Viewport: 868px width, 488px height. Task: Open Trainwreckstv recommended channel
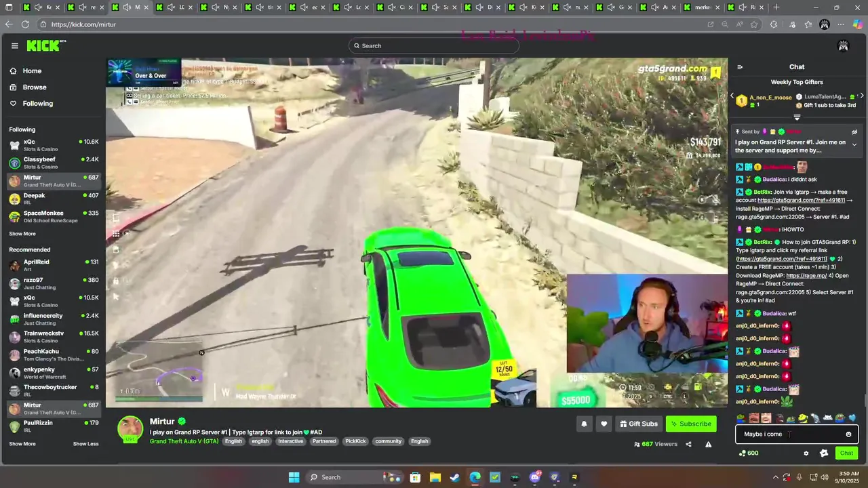point(53,337)
